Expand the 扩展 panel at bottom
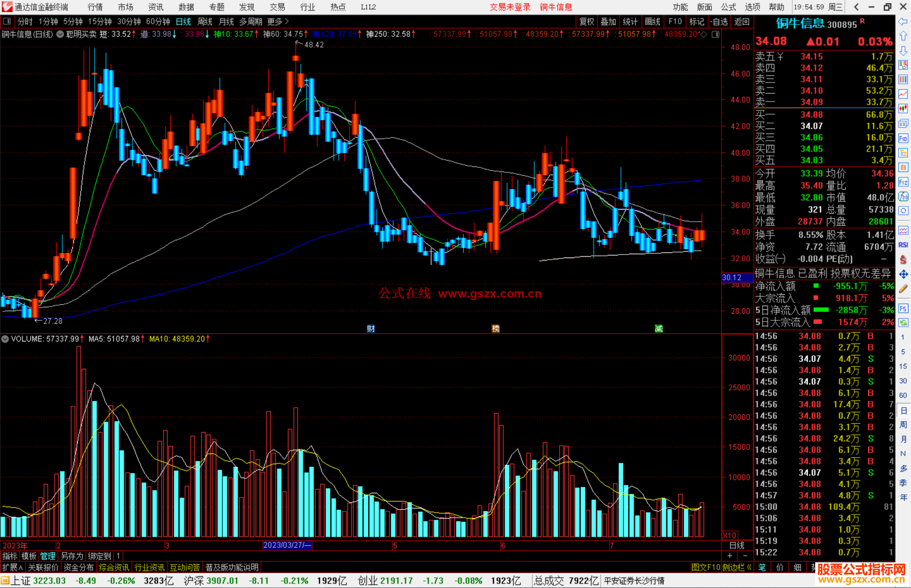Screen dimensions: 911x588 pos(12,567)
